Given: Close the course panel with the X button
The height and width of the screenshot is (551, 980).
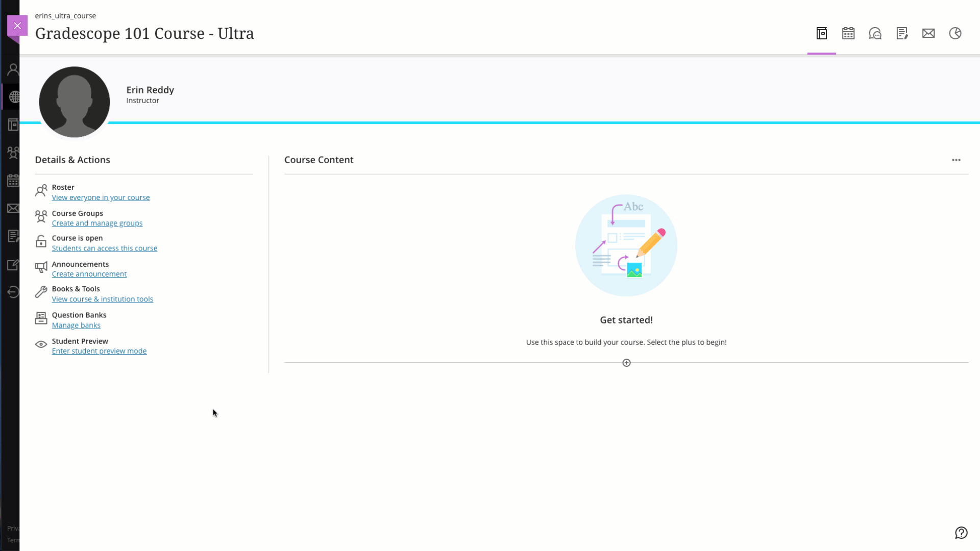Looking at the screenshot, I should point(17,26).
